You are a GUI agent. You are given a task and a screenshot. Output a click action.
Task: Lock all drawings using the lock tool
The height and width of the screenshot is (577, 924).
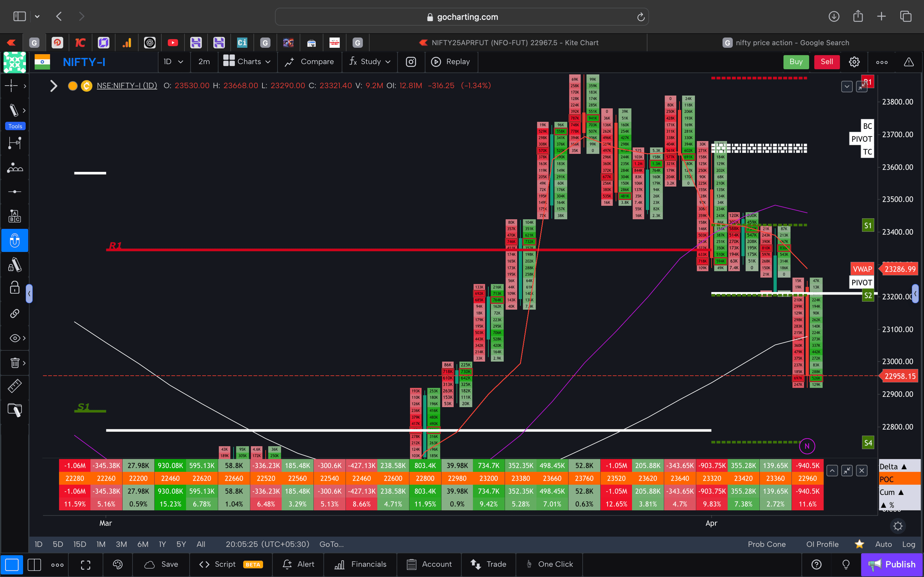coord(15,288)
